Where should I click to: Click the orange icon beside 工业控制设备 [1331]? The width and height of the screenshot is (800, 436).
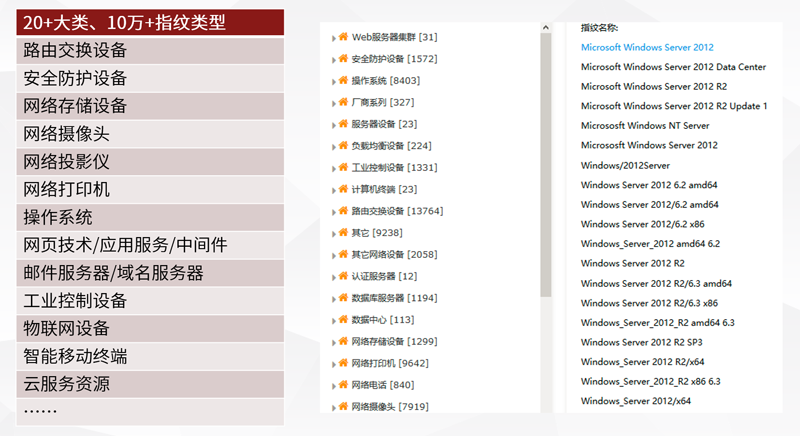pos(343,167)
